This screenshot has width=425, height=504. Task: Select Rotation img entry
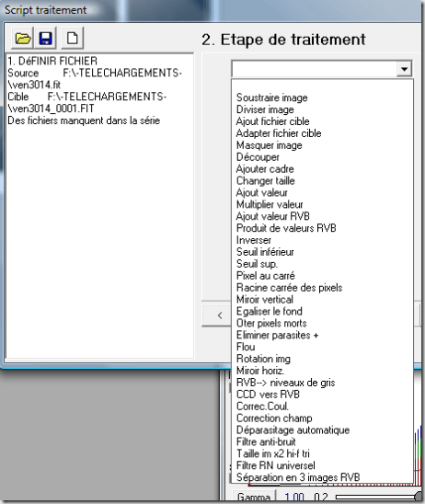[x=263, y=359]
